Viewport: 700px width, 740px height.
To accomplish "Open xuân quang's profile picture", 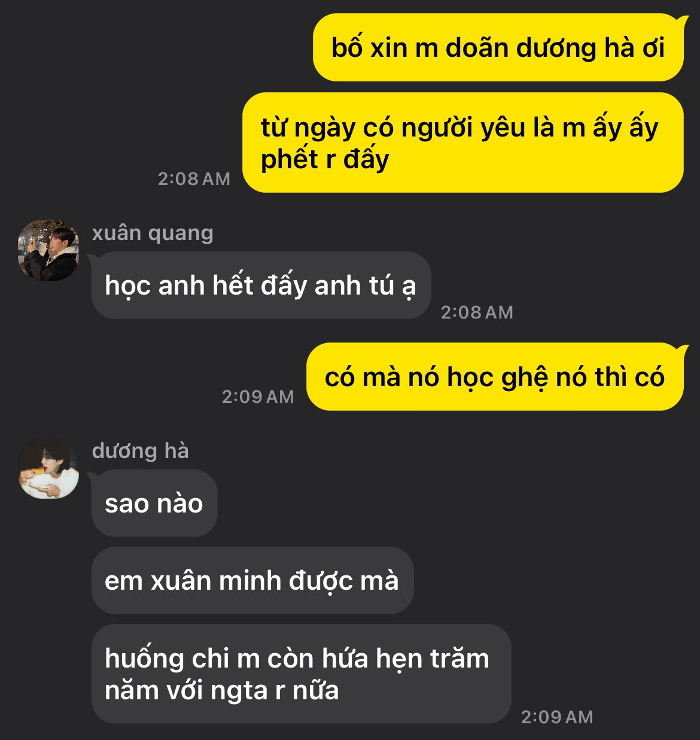I will coord(48,250).
